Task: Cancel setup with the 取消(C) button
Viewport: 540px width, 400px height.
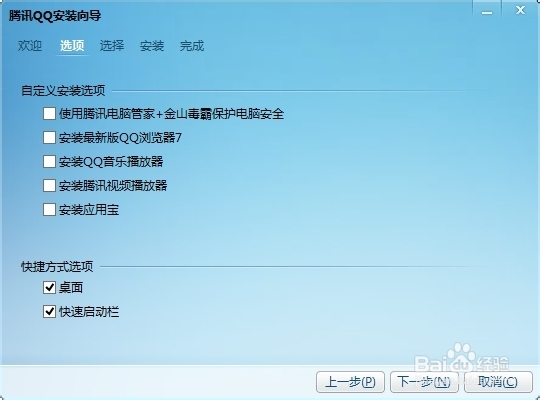Action: tap(498, 382)
